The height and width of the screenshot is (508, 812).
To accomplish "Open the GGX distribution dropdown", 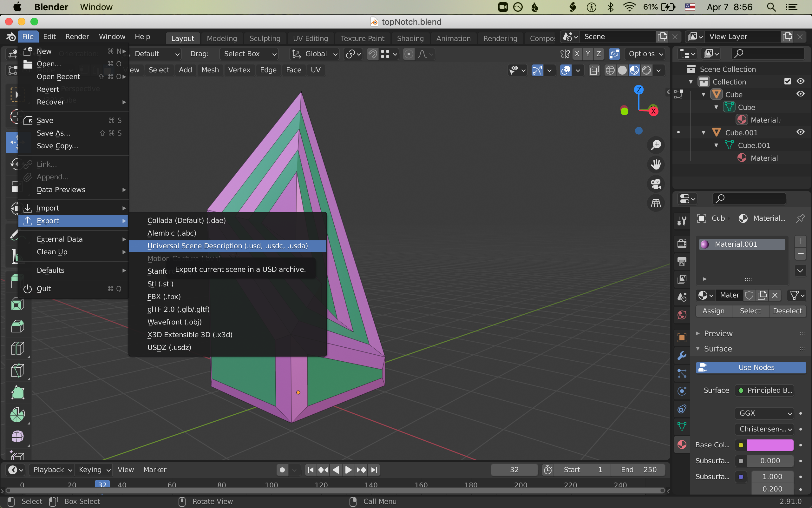I will point(764,413).
